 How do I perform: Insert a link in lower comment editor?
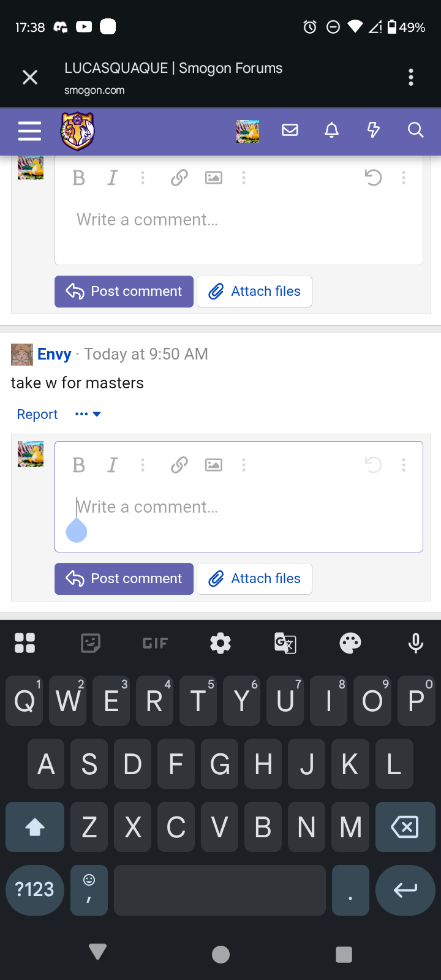coord(179,465)
